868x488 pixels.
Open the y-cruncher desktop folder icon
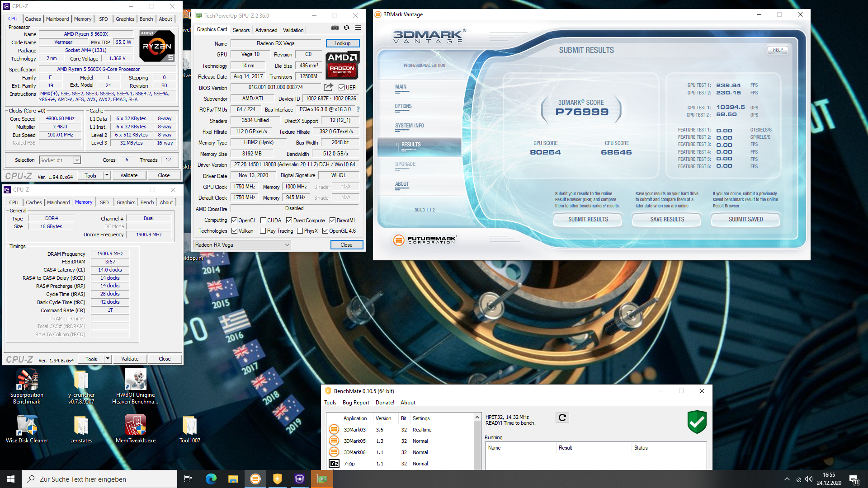point(81,386)
